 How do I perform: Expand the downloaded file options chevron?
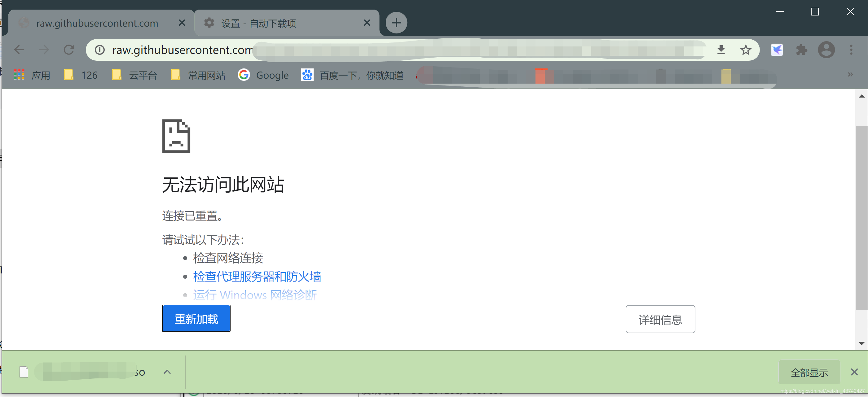coord(167,372)
